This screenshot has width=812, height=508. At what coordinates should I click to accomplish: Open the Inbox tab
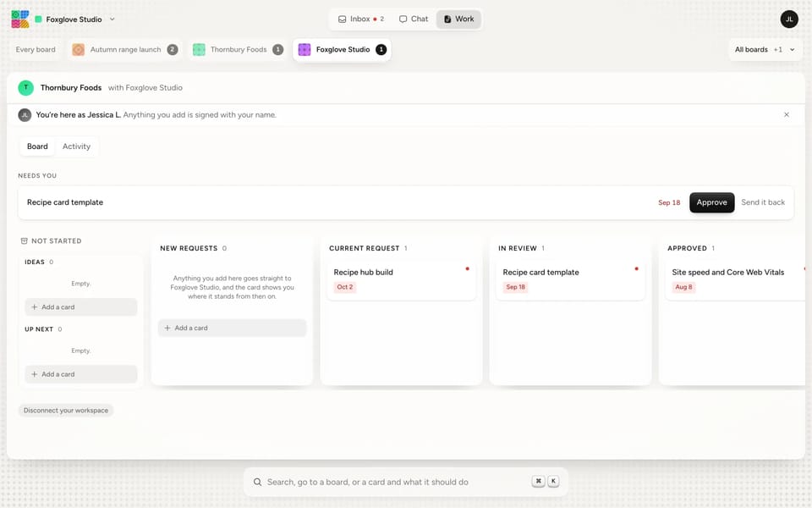tap(361, 19)
